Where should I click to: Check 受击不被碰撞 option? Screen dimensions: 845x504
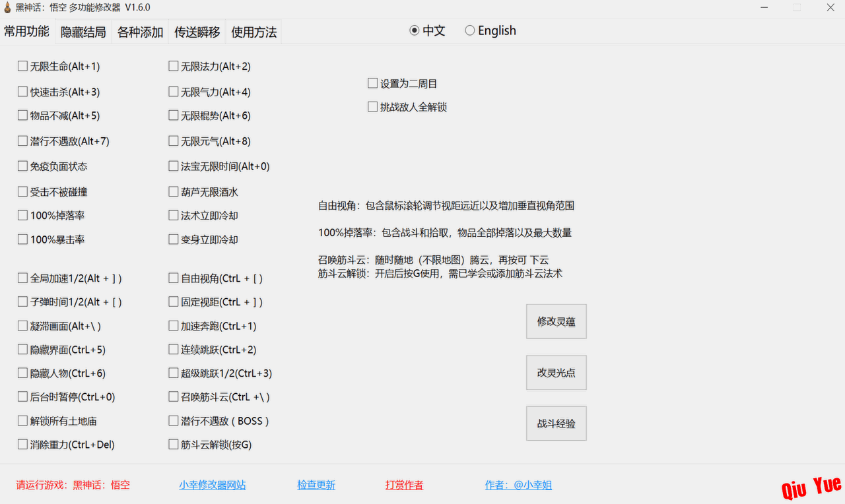[x=23, y=192]
